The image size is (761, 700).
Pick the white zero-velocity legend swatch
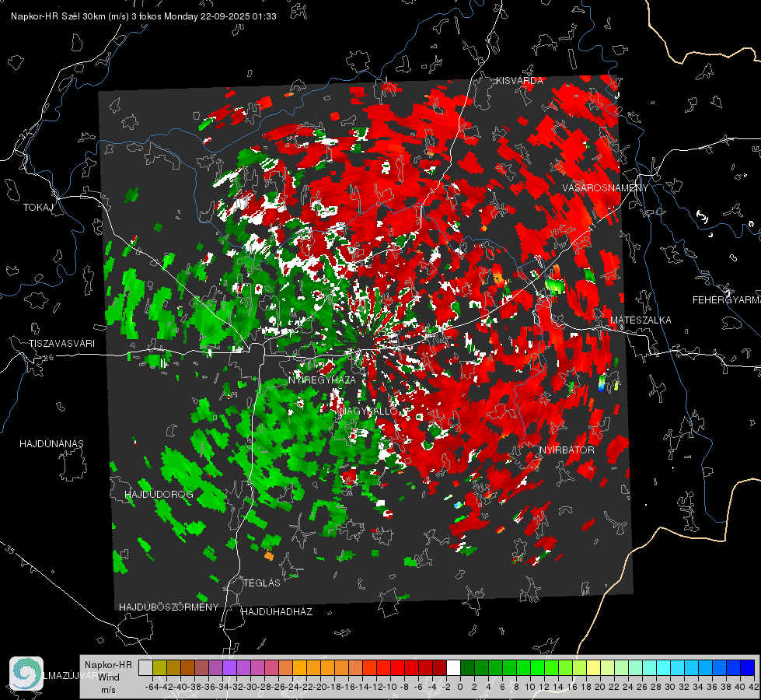453,667
